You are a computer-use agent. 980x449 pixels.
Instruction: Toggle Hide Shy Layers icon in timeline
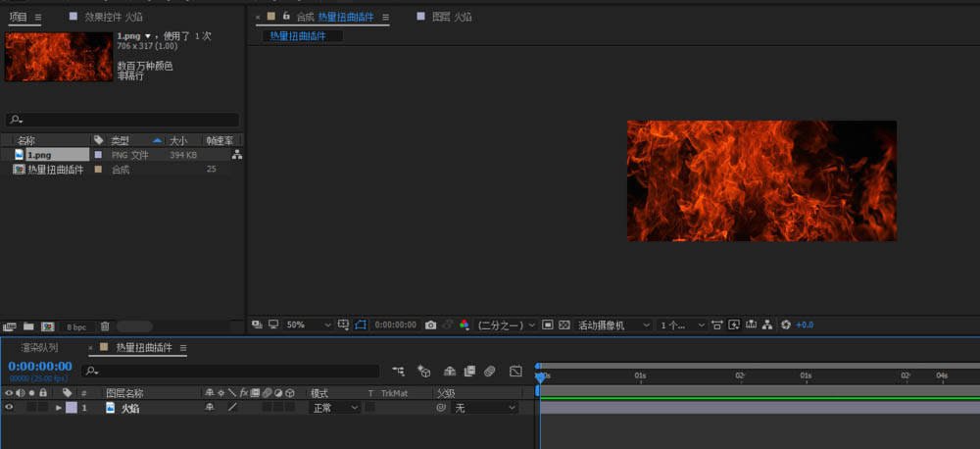[450, 371]
